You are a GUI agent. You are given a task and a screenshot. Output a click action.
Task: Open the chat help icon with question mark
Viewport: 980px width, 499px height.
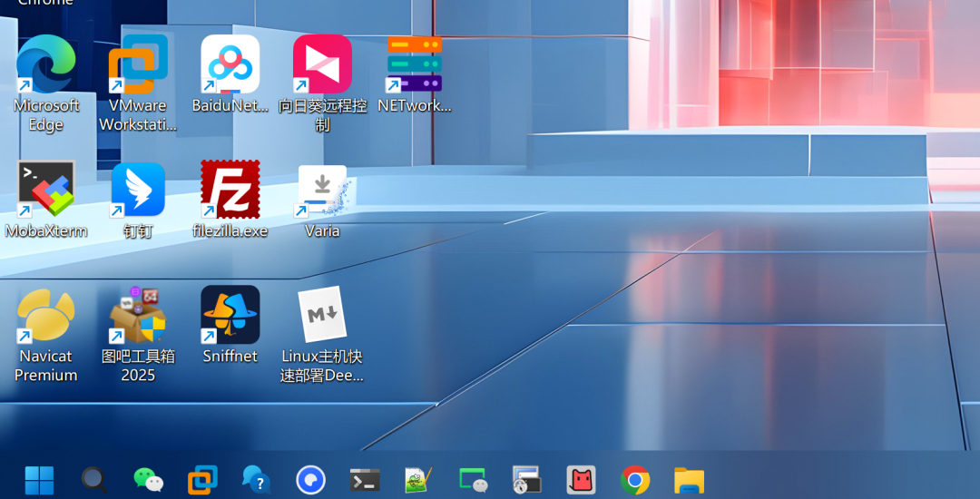pos(256,480)
